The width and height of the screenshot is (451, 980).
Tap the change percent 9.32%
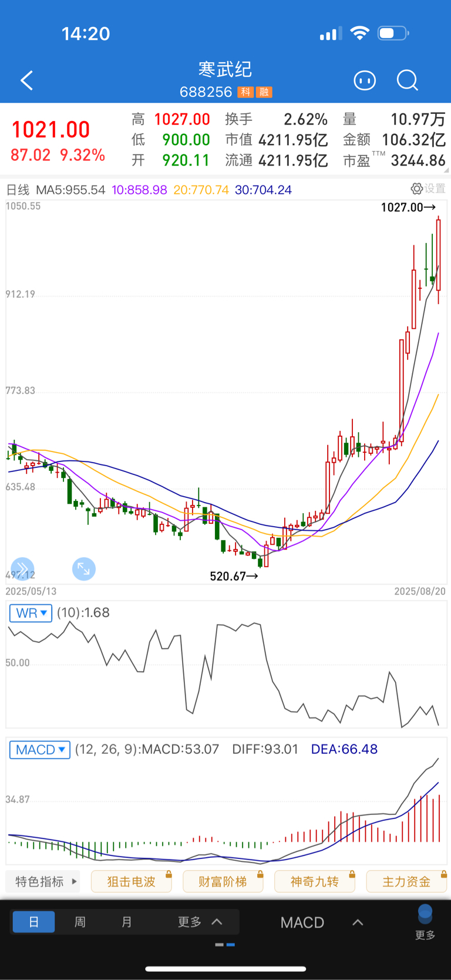pyautogui.click(x=82, y=155)
